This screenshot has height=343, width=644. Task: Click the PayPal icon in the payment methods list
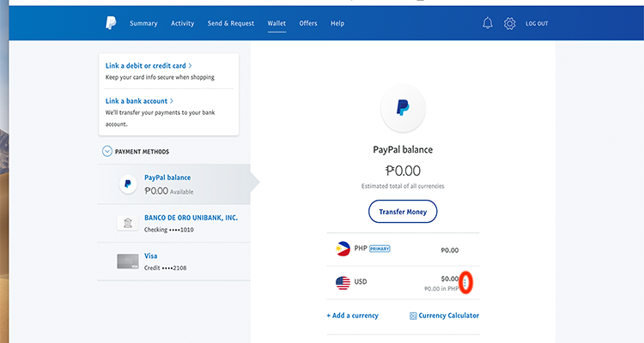coord(128,184)
